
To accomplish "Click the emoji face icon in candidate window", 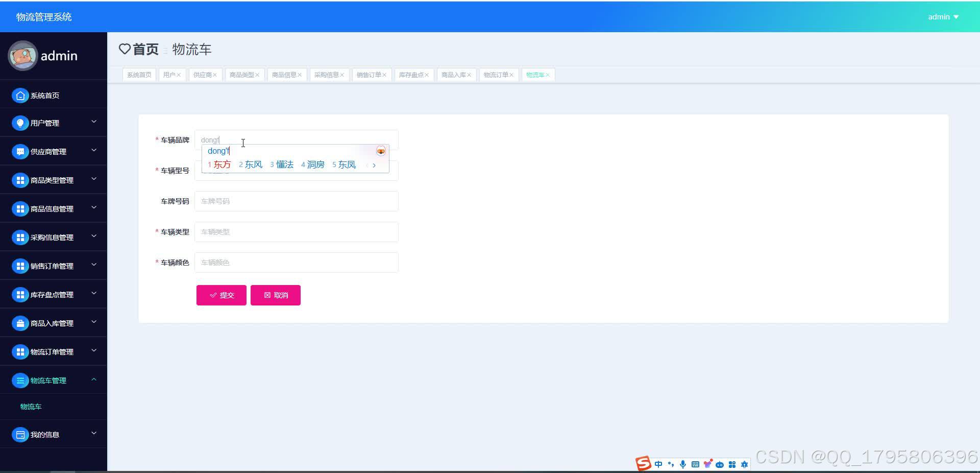I will tap(381, 151).
